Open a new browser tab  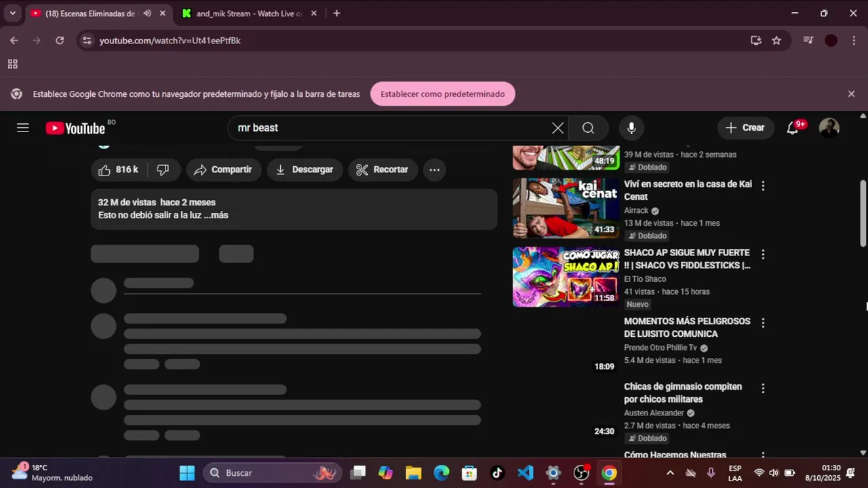click(336, 14)
